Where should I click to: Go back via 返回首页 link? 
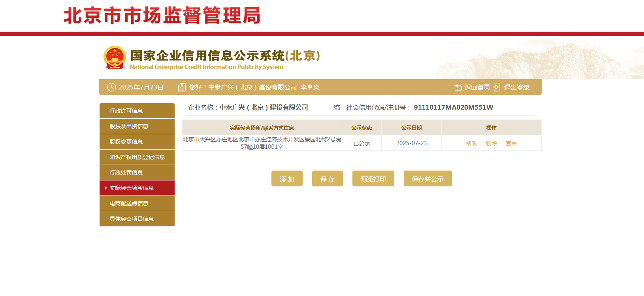pyautogui.click(x=477, y=87)
